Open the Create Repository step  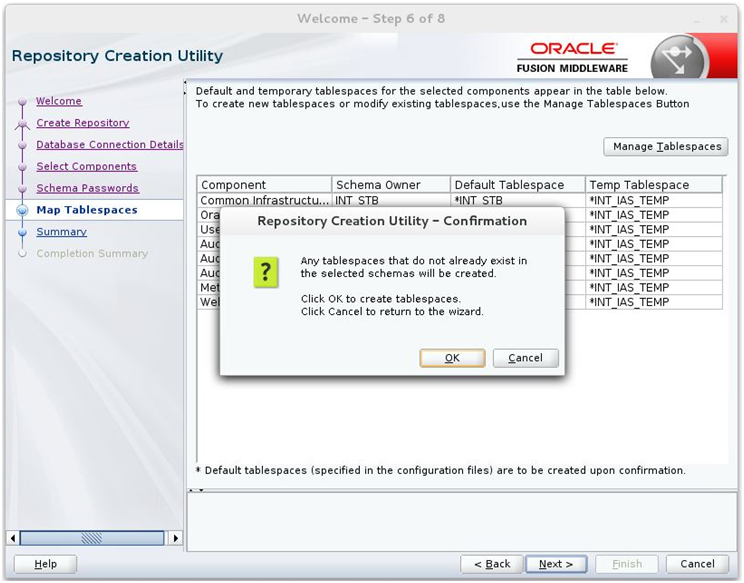click(x=83, y=123)
